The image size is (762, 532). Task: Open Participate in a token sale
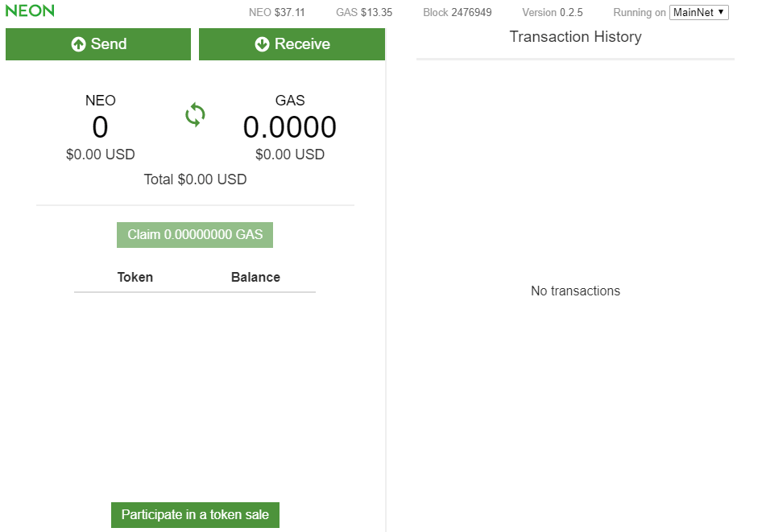[195, 515]
